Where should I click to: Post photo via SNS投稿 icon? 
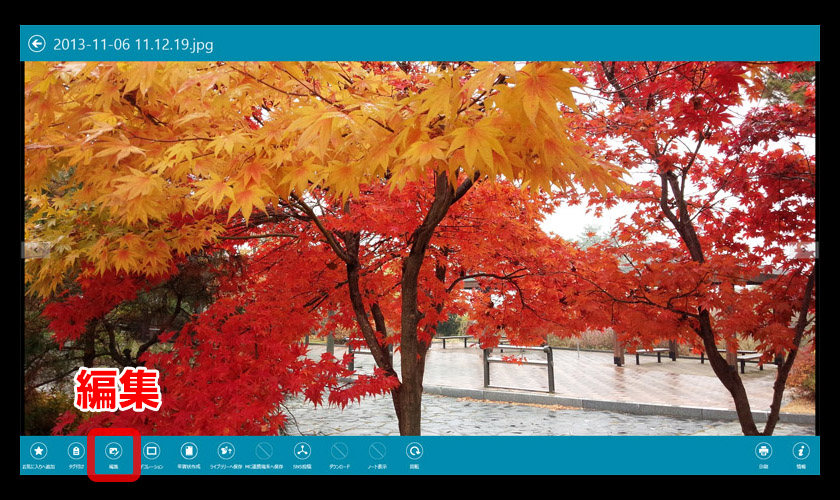[x=302, y=452]
